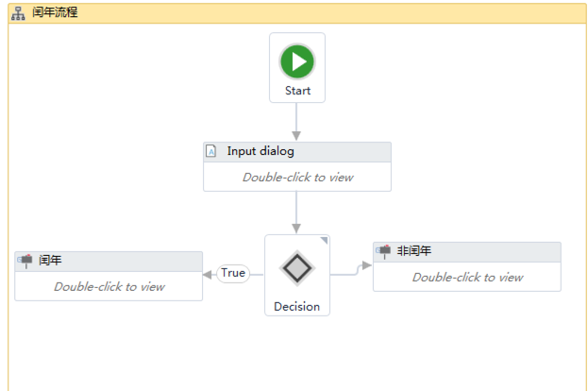588x391 pixels.
Task: Click the green Start play icon
Action: 297,62
